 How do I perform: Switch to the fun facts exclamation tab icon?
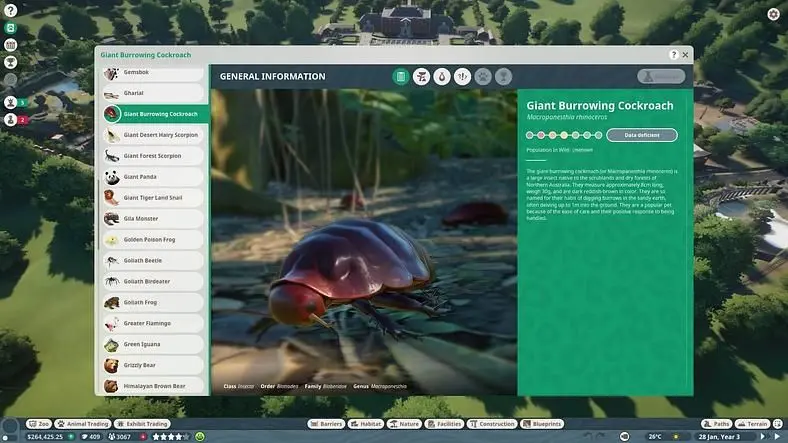(x=462, y=76)
